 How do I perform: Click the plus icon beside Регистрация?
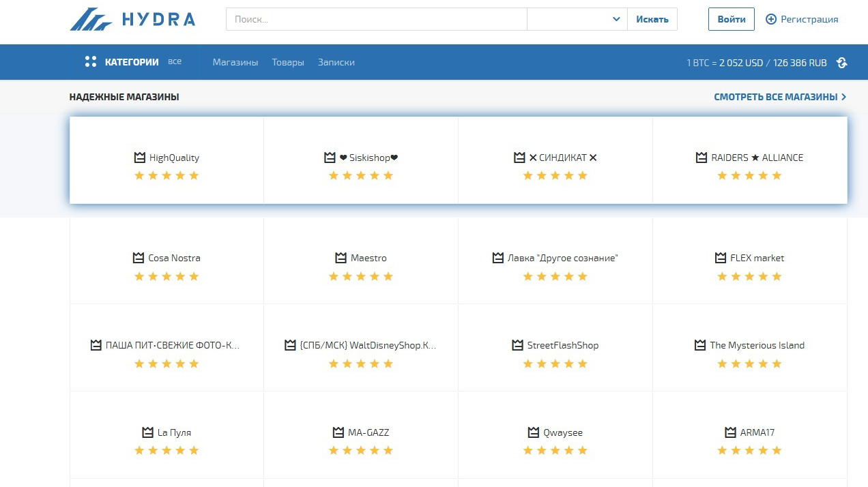(771, 19)
